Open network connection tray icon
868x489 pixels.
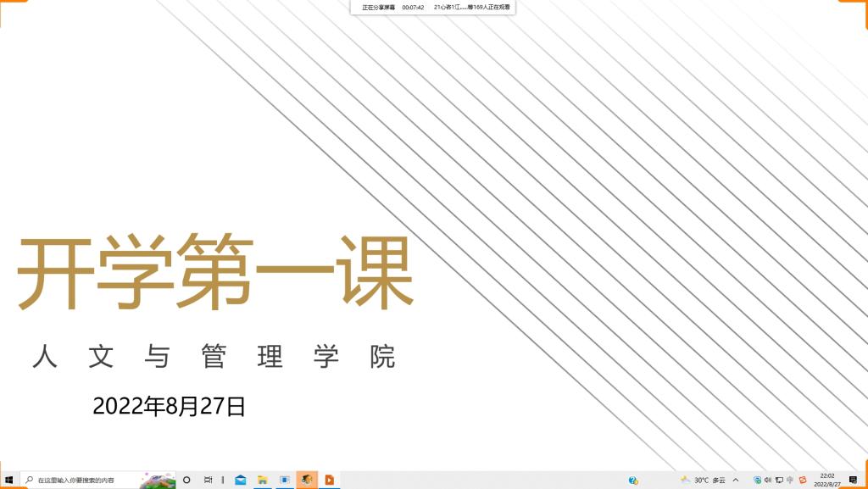pos(779,480)
